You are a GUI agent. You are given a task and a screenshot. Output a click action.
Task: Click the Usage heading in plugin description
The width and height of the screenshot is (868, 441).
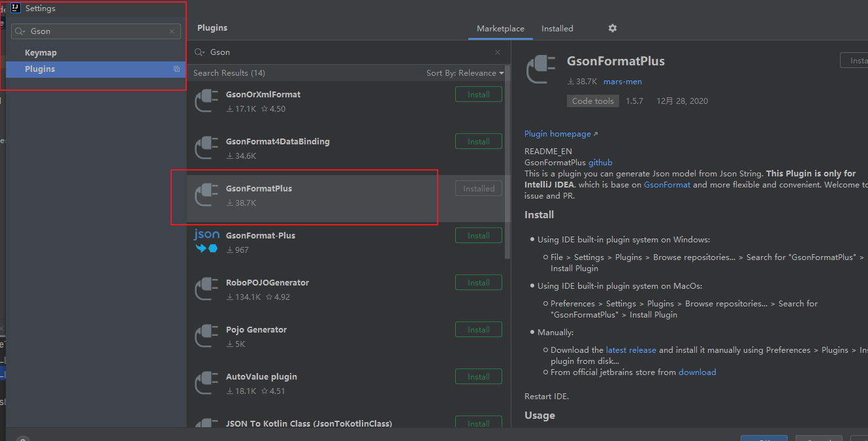[539, 416]
